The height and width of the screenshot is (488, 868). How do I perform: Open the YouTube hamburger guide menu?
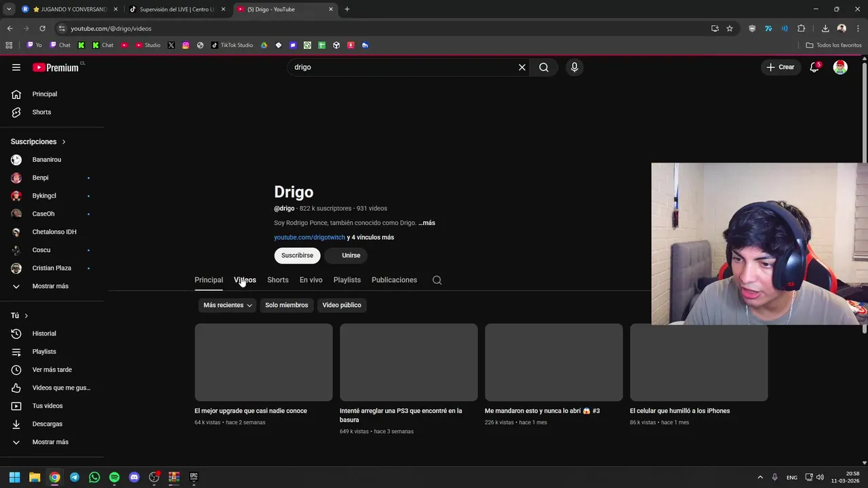(x=16, y=67)
